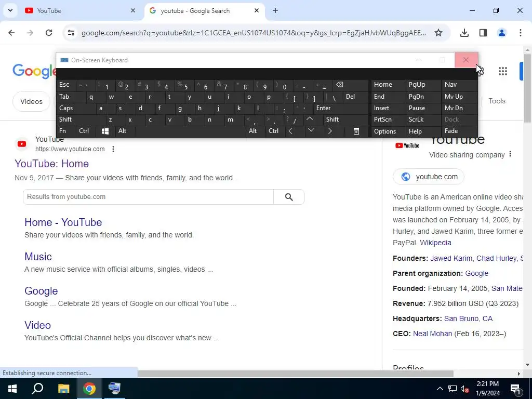
Task: Open File Explorer from taskbar
Action: point(63,389)
